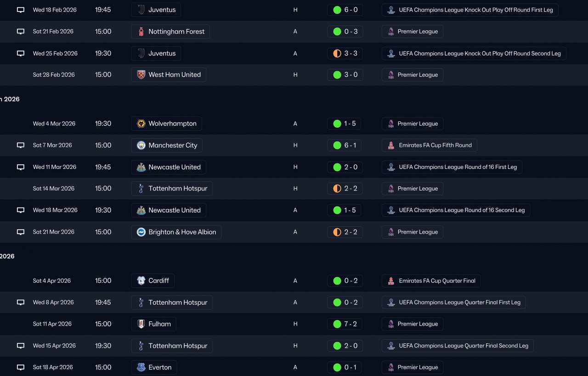
Task: Open the 6 - 1 result against Manchester City
Action: (345, 146)
